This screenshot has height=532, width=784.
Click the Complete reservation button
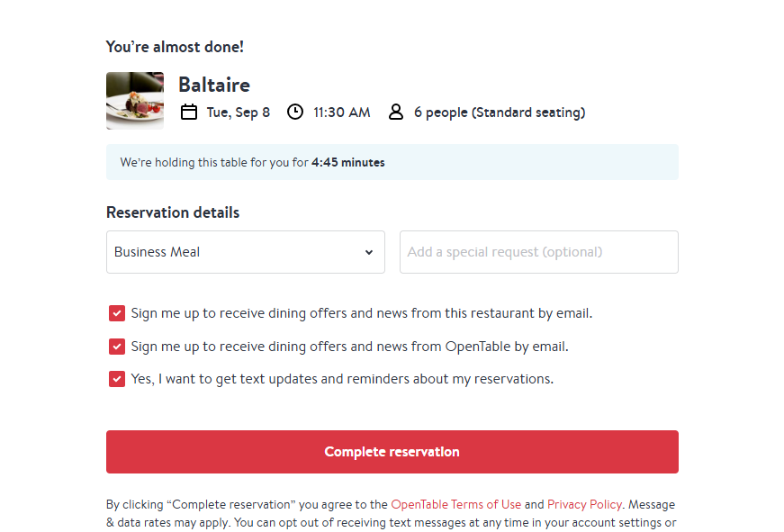pyautogui.click(x=392, y=452)
